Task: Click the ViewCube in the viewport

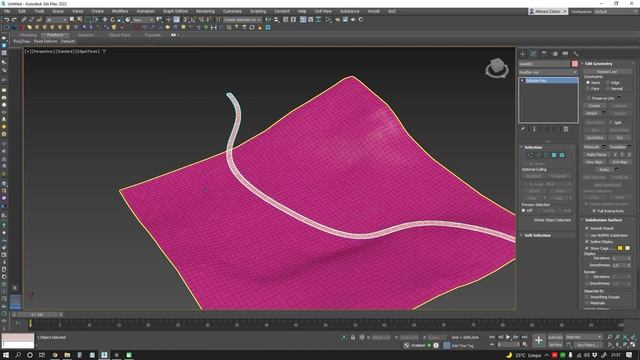Action: (x=497, y=68)
